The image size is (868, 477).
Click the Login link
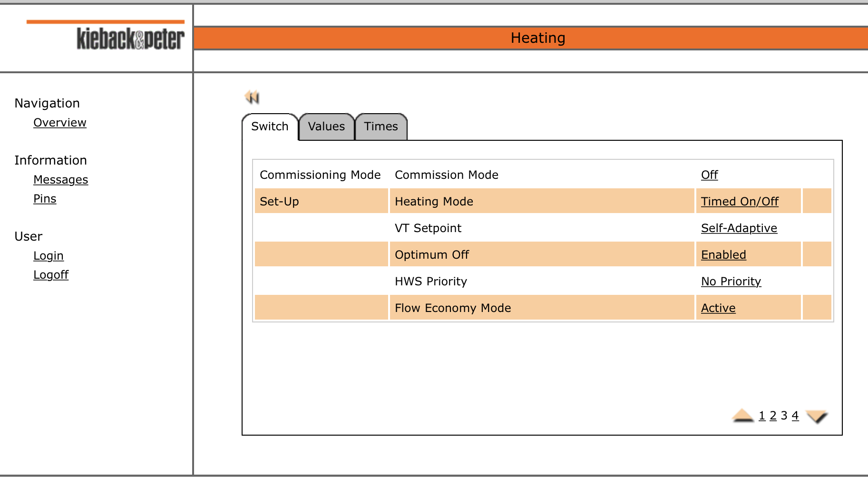(x=49, y=255)
